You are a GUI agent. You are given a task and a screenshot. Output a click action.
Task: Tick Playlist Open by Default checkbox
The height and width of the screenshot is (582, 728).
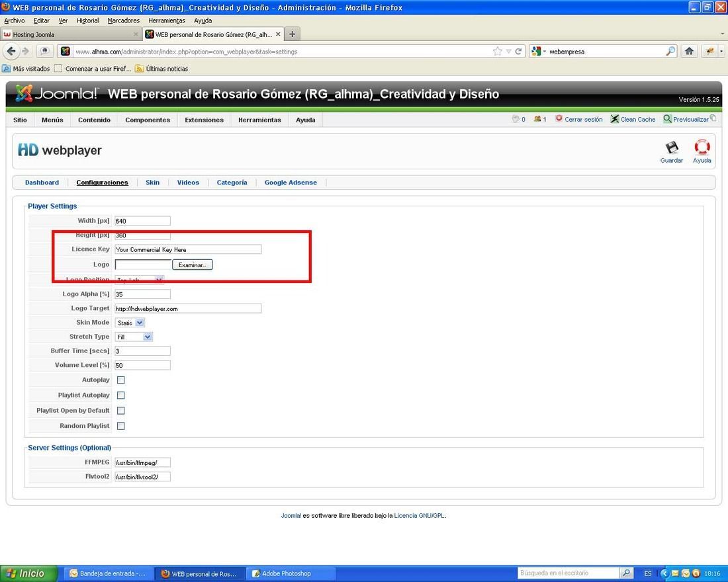pyautogui.click(x=120, y=410)
